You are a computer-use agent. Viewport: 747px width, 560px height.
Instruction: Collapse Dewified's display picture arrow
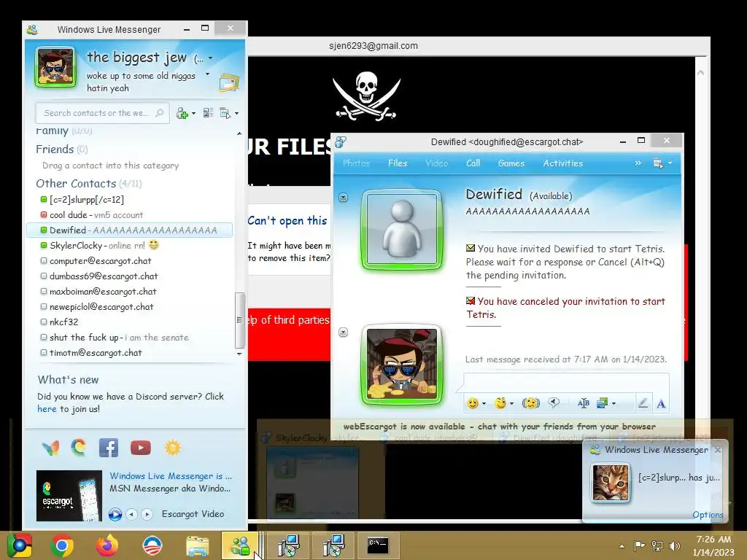pyautogui.click(x=343, y=197)
